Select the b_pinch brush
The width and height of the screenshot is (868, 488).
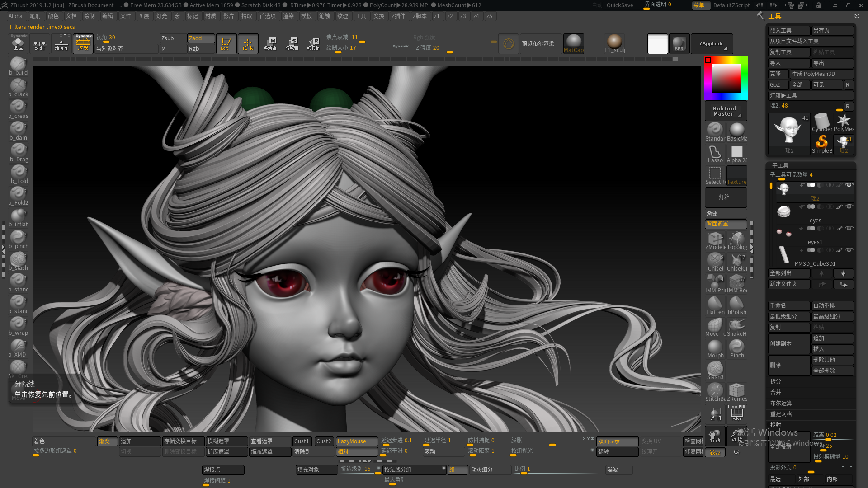click(18, 240)
